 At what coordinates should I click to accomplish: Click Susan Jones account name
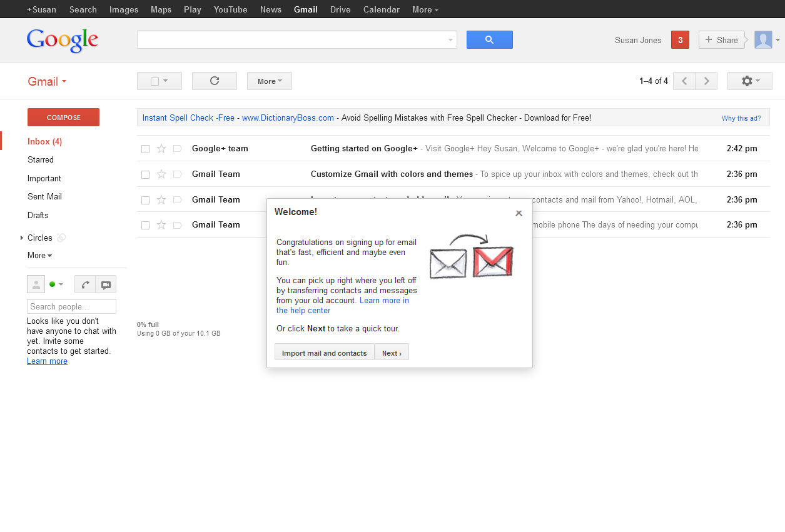[x=638, y=40]
